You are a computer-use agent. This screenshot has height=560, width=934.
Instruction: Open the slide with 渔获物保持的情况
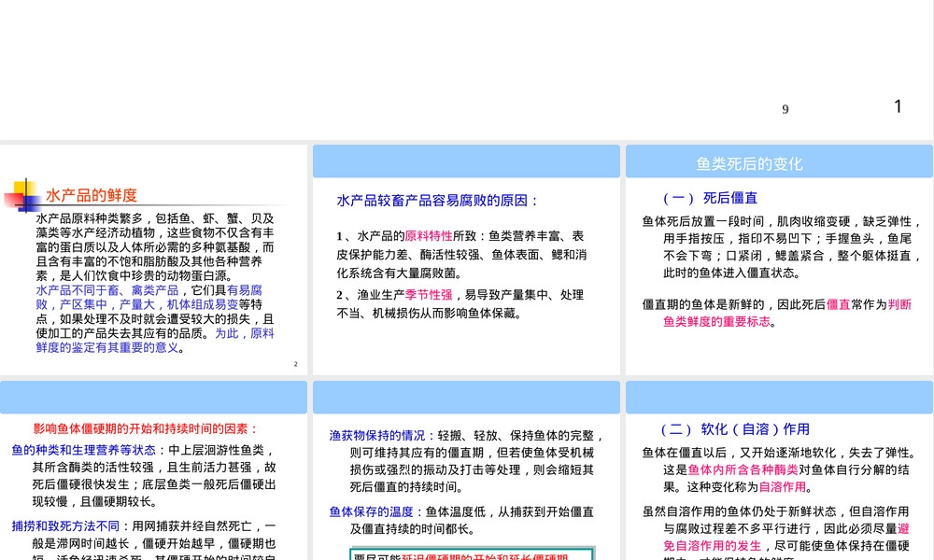click(x=466, y=470)
